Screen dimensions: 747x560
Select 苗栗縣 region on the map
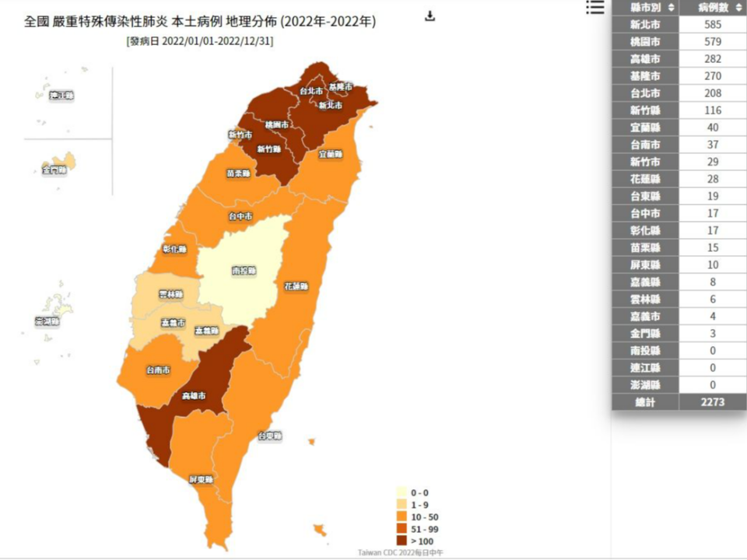238,173
